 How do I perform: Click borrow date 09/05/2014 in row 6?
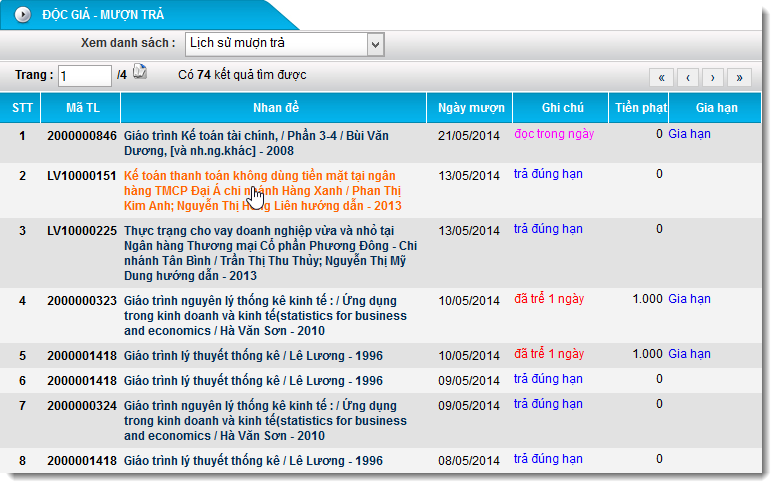point(469,381)
